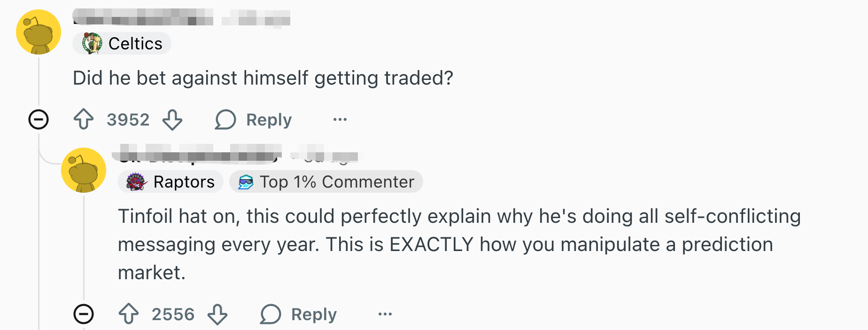Open the Raptors commenter's username link

(x=197, y=154)
